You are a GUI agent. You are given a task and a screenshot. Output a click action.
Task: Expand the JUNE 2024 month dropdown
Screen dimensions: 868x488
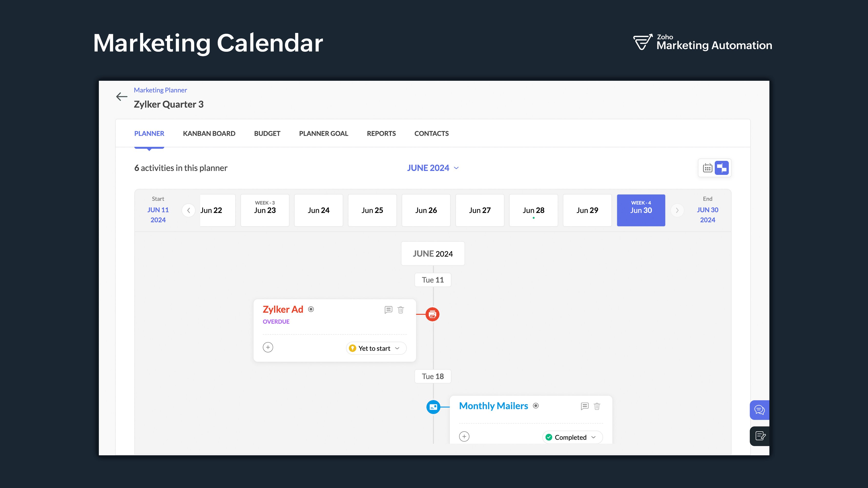433,168
